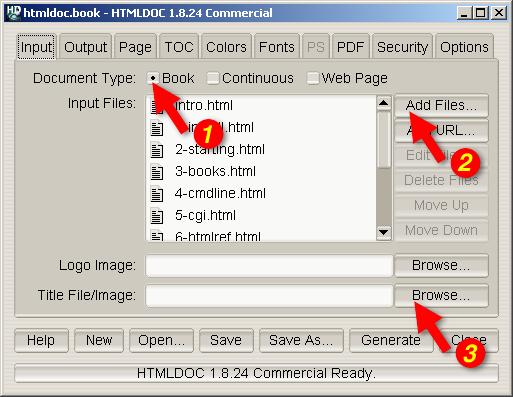Click the input files scrollbar thumb
This screenshot has height=397, width=513.
[384, 140]
